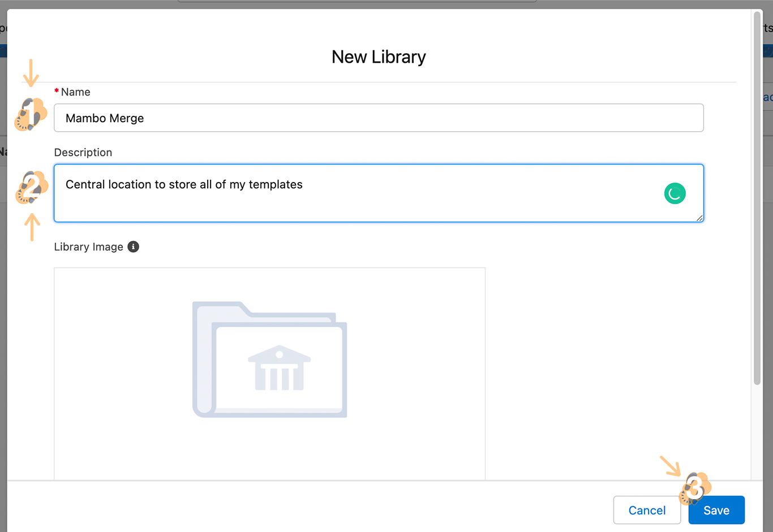The image size is (773, 532).
Task: Click the step 3 cloud badge
Action: [x=695, y=488]
